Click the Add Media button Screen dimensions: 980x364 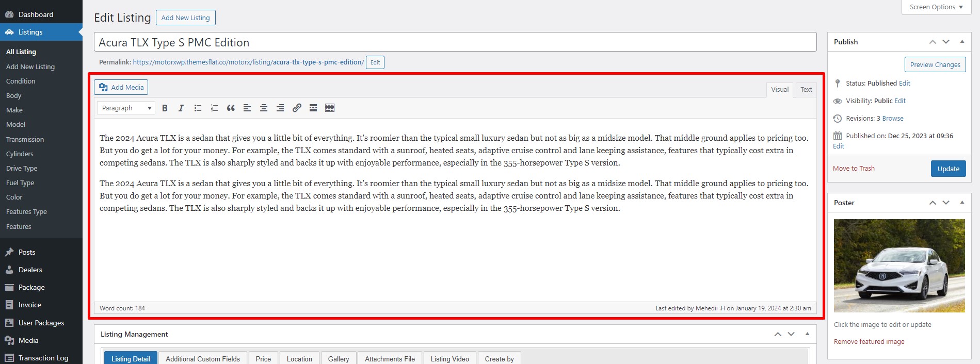tap(121, 87)
